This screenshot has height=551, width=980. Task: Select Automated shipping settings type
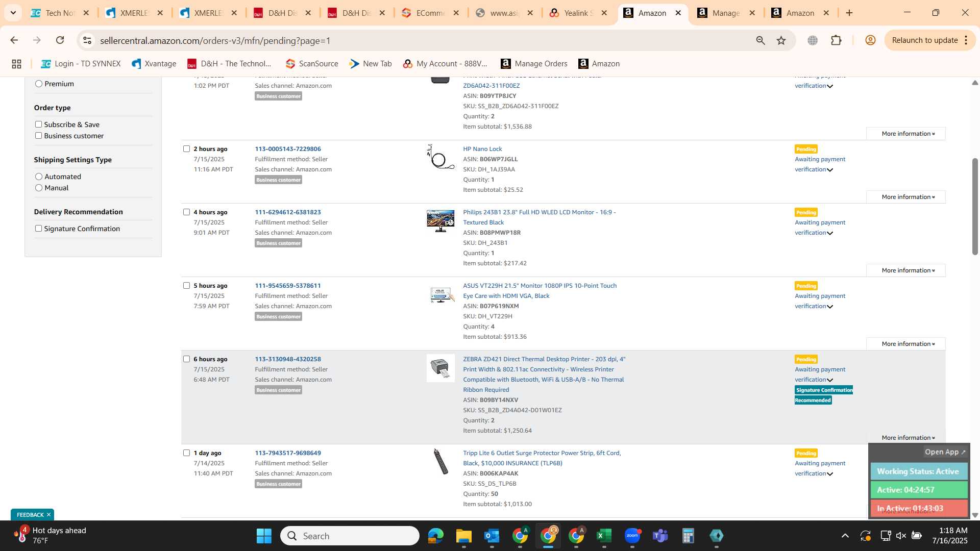point(39,177)
